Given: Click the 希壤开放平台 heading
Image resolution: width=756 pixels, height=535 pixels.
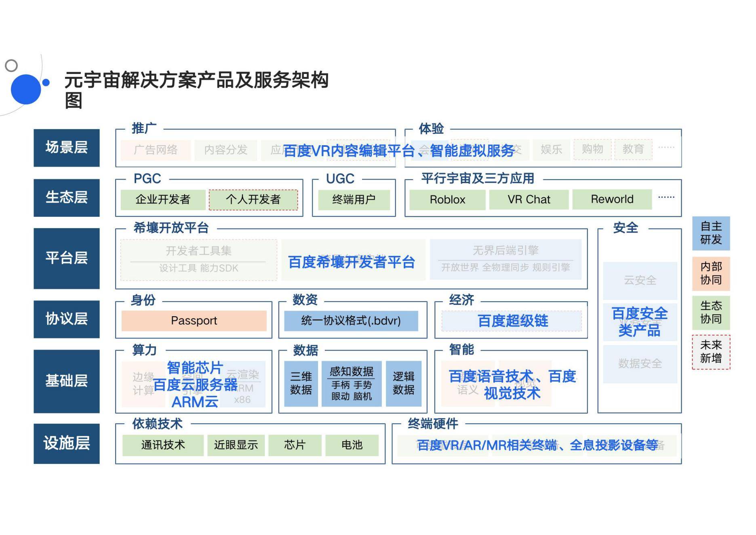Looking at the screenshot, I should click(171, 228).
